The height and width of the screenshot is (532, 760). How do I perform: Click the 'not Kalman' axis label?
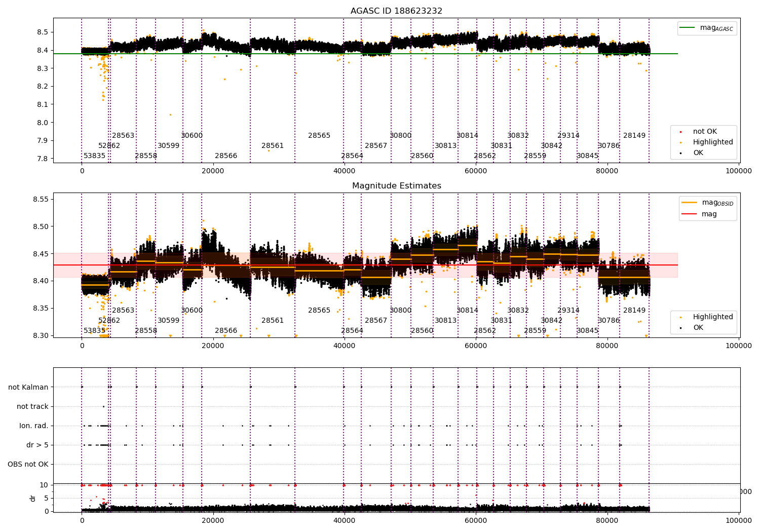click(x=28, y=387)
